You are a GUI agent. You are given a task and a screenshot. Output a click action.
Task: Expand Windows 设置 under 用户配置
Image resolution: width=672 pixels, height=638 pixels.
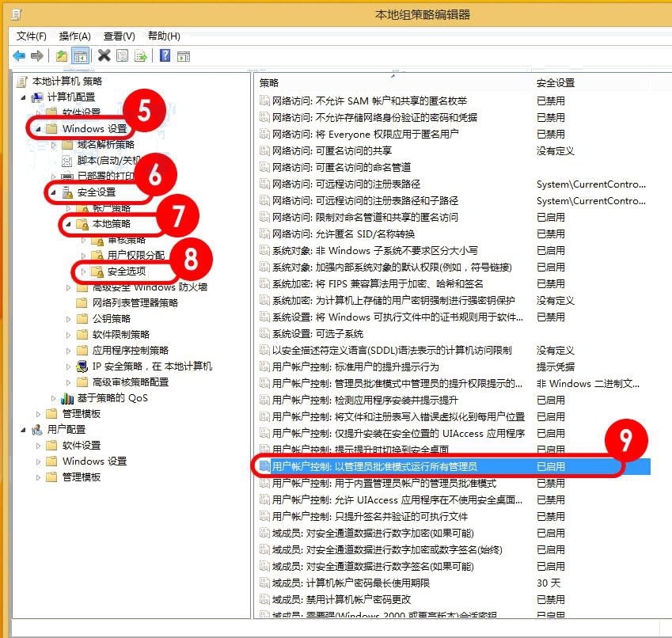pyautogui.click(x=38, y=461)
